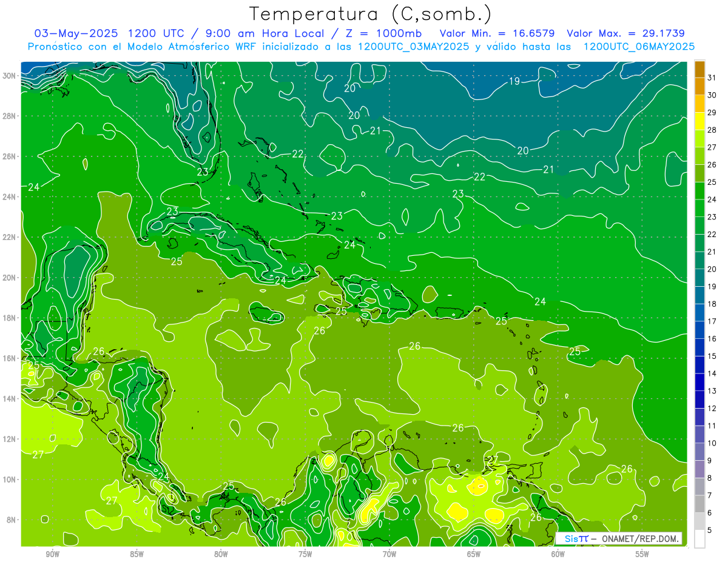Viewport: 728px width, 562px height.
Task: Click the 'SisTT – ONAMET/REP.DOM.' credit label
Action: click(x=620, y=538)
